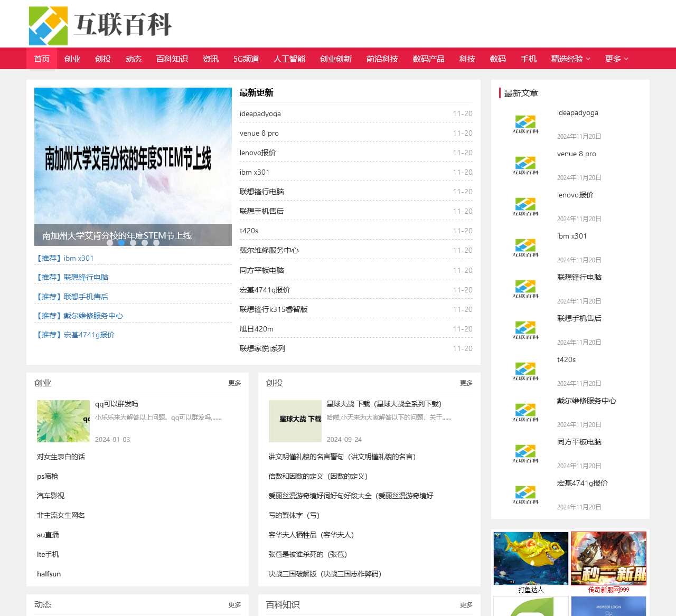Open thumbnail icon beside 联想锋行电脑 sidebar article
This screenshot has height=616, width=676.
pos(525,289)
